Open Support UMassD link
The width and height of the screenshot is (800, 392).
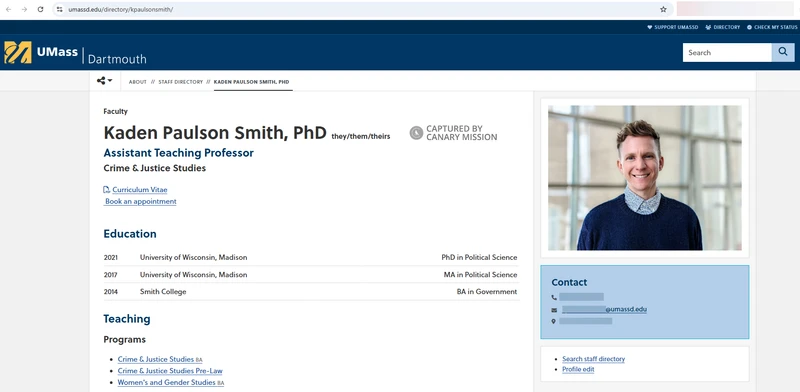point(672,27)
